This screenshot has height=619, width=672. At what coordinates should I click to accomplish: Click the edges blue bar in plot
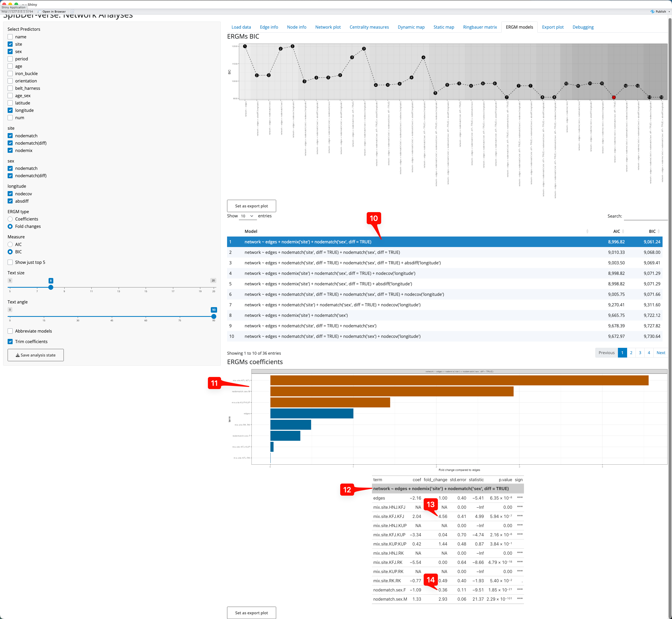312,413
